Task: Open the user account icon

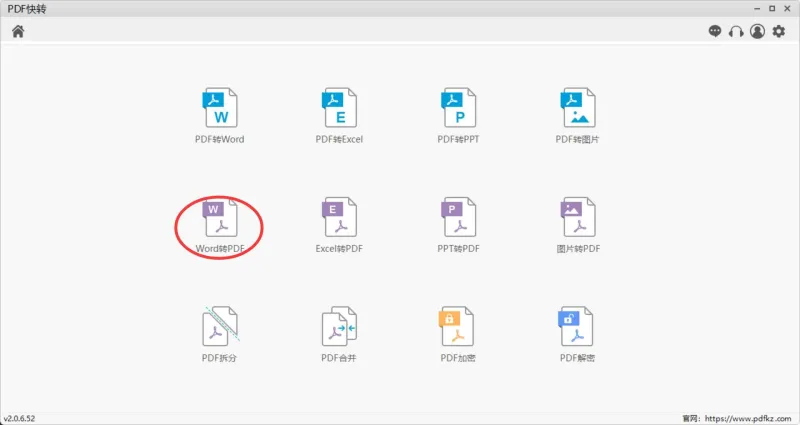Action: [x=758, y=31]
